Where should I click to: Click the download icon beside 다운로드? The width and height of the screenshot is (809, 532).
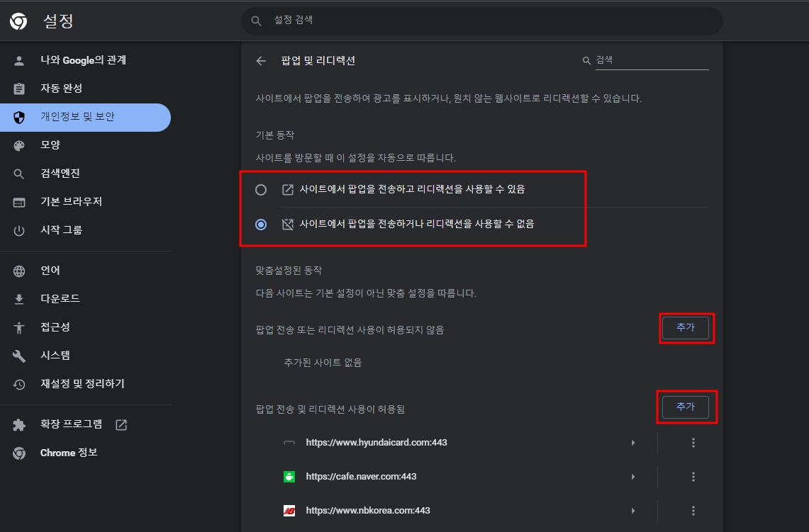(18, 298)
